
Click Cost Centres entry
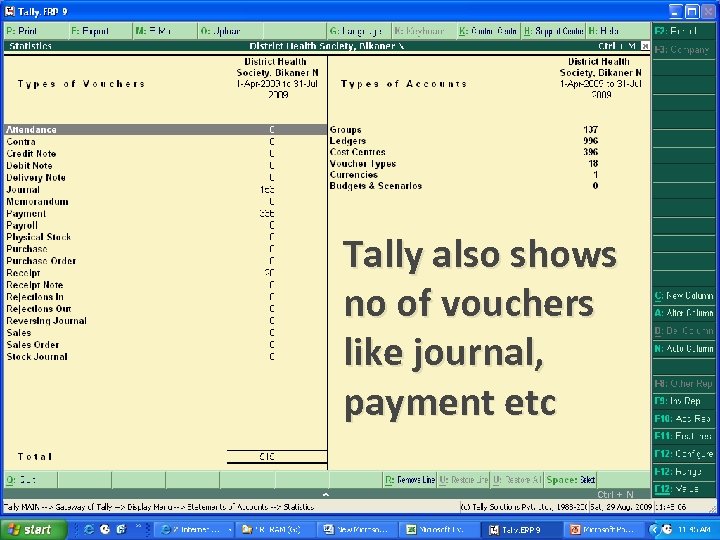point(357,152)
